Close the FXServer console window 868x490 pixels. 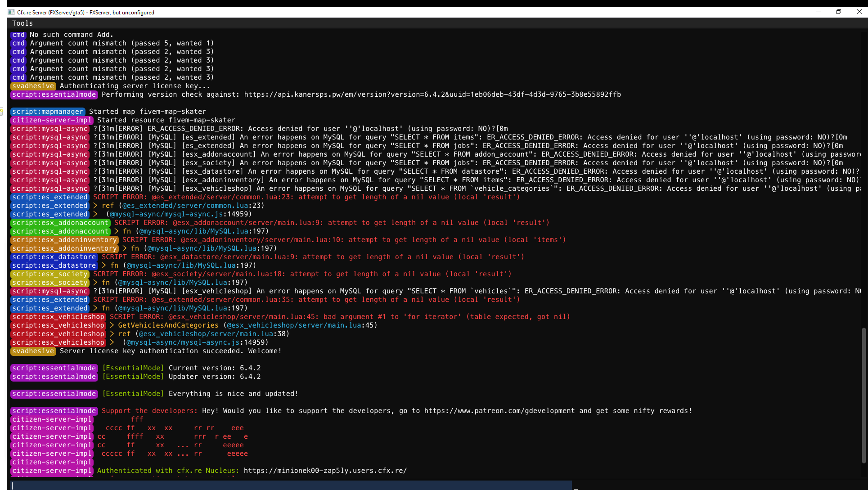pos(859,12)
